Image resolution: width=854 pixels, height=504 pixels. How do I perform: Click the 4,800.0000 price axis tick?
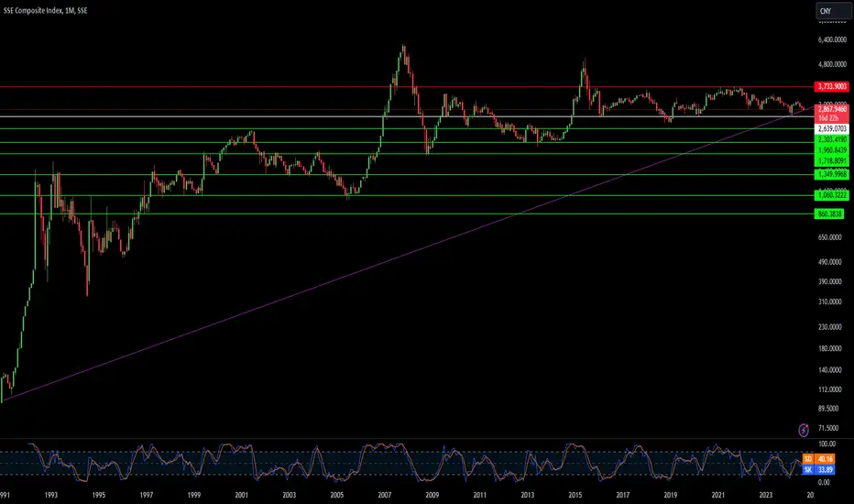coord(832,64)
